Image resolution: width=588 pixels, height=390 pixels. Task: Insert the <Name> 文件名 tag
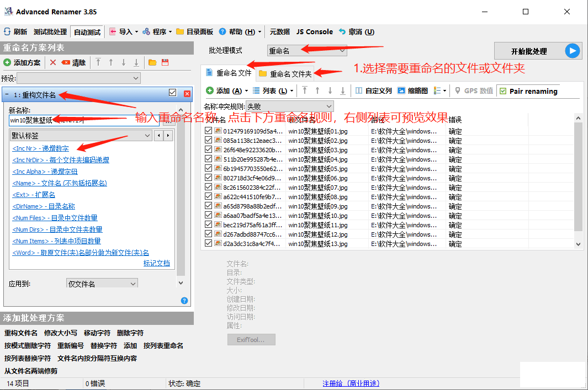[x=60, y=183]
